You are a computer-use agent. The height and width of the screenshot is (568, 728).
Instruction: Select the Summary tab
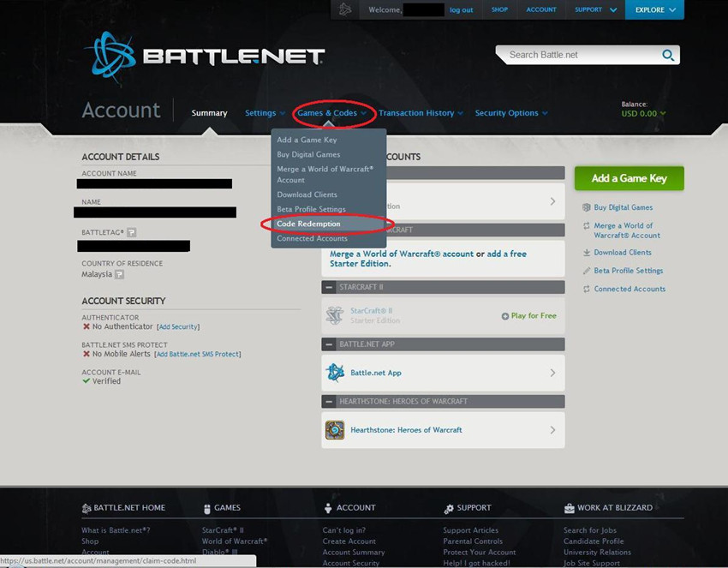(x=209, y=113)
